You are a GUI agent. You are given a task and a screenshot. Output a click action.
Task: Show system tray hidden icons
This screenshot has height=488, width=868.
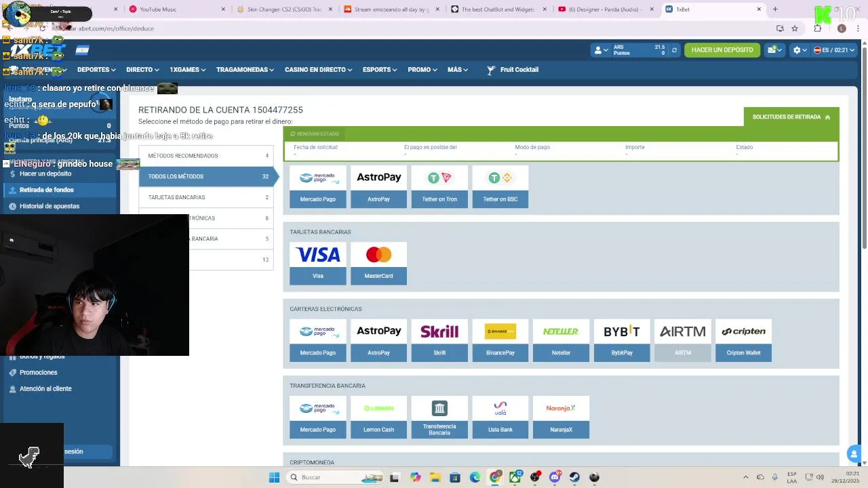(746, 477)
